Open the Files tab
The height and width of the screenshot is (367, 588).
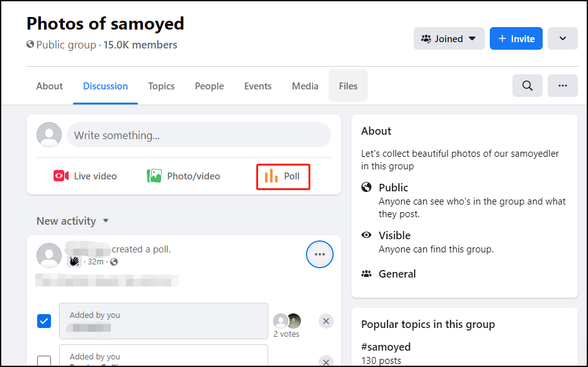(348, 86)
